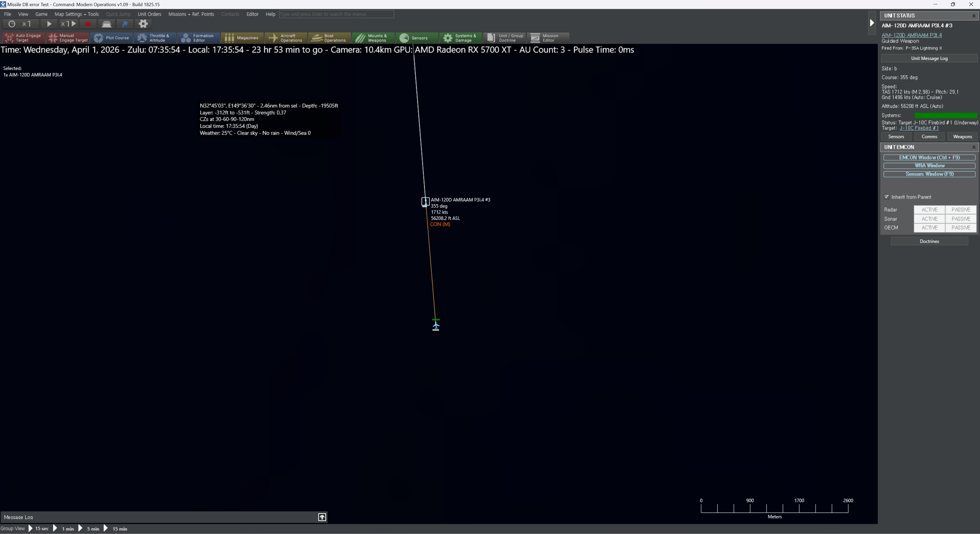Image resolution: width=980 pixels, height=534 pixels.
Task: Collapse the UNIT STATUS panel
Action: tap(974, 16)
